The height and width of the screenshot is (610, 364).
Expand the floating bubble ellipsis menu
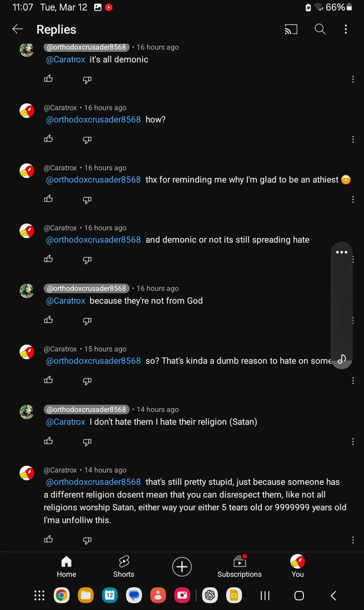341,252
